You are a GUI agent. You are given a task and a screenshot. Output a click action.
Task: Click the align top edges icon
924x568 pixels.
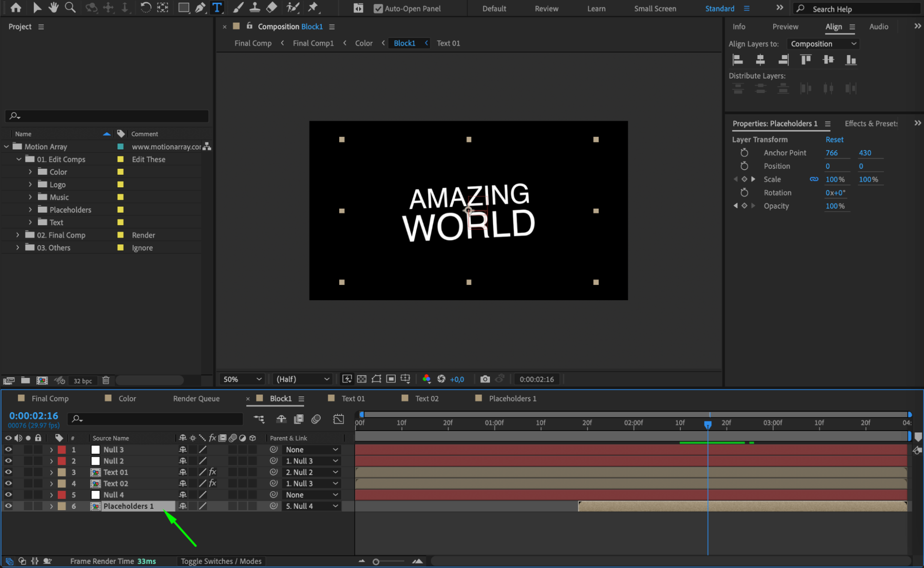pos(805,59)
